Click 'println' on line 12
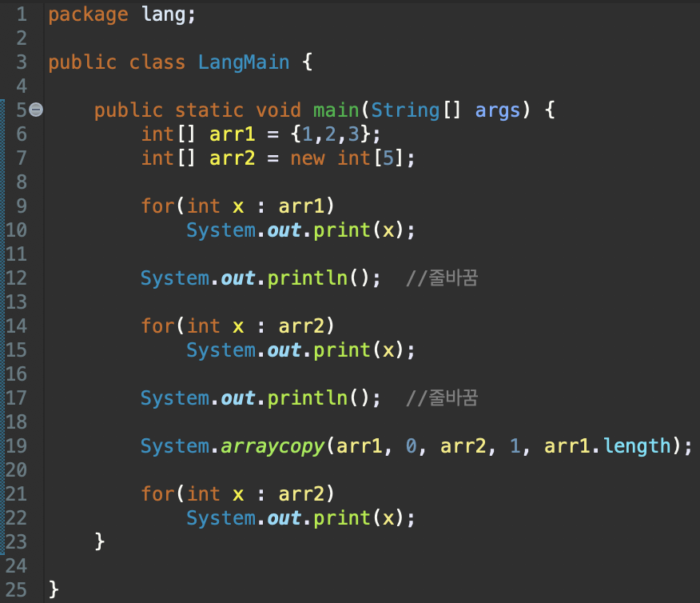This screenshot has height=603, width=700. click(x=307, y=278)
